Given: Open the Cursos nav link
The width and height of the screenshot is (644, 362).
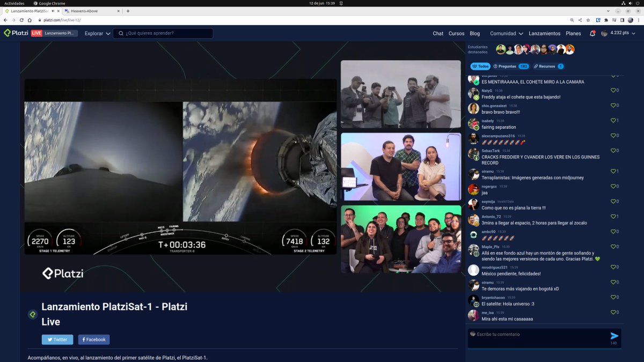Looking at the screenshot, I should tap(457, 33).
